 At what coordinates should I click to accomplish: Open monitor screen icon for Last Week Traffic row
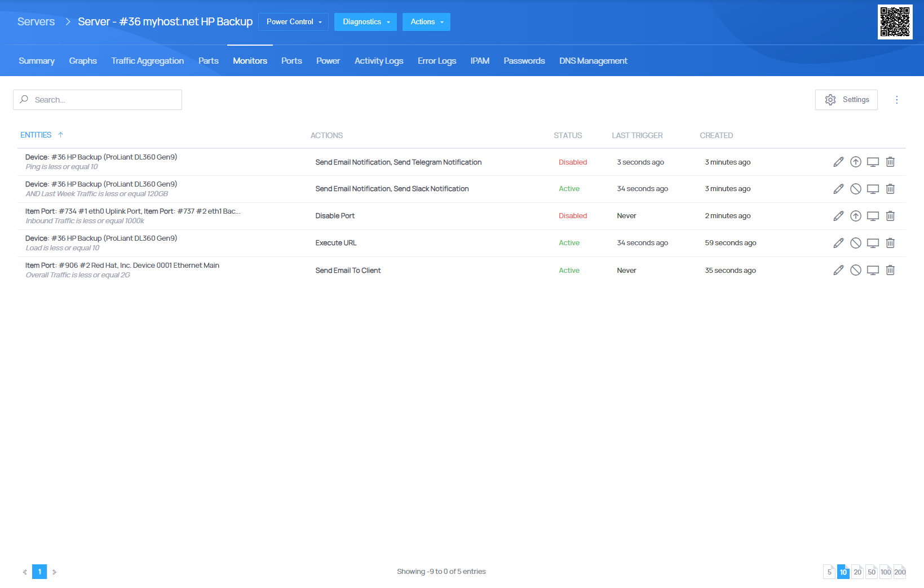tap(873, 189)
